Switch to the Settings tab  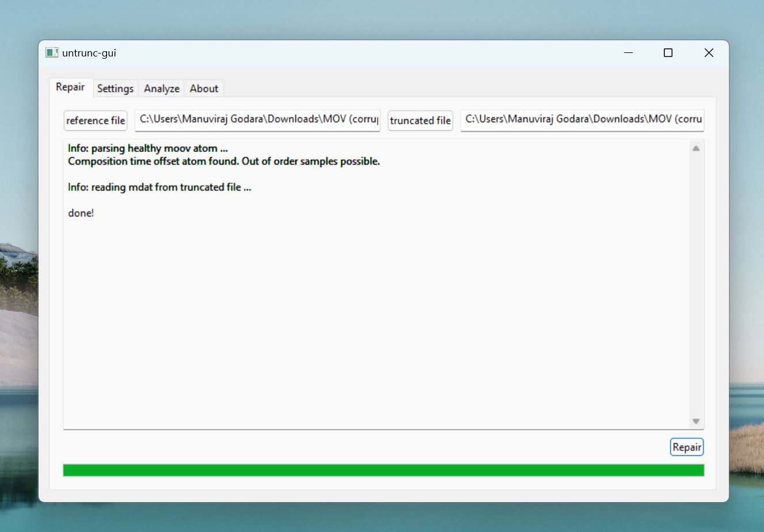pos(115,88)
